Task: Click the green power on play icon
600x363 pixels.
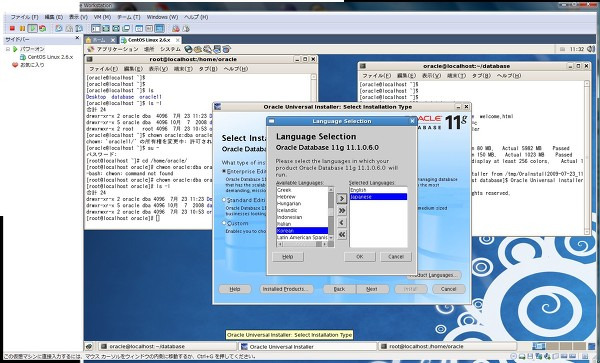Action: (x=33, y=28)
